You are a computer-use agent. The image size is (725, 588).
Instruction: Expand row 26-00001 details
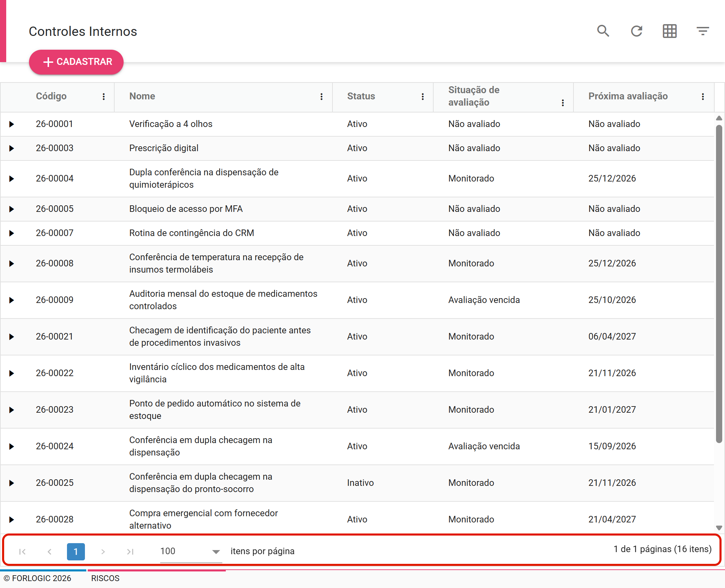tap(11, 124)
